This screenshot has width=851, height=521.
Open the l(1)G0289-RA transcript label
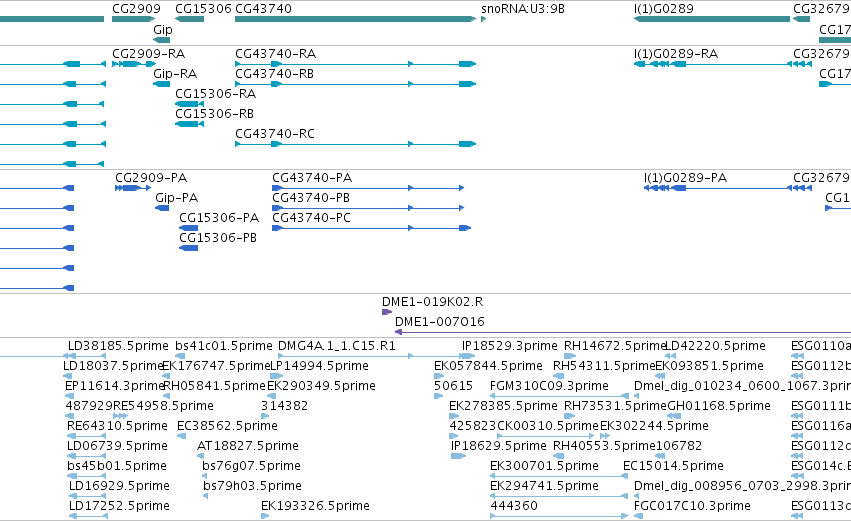(x=676, y=54)
